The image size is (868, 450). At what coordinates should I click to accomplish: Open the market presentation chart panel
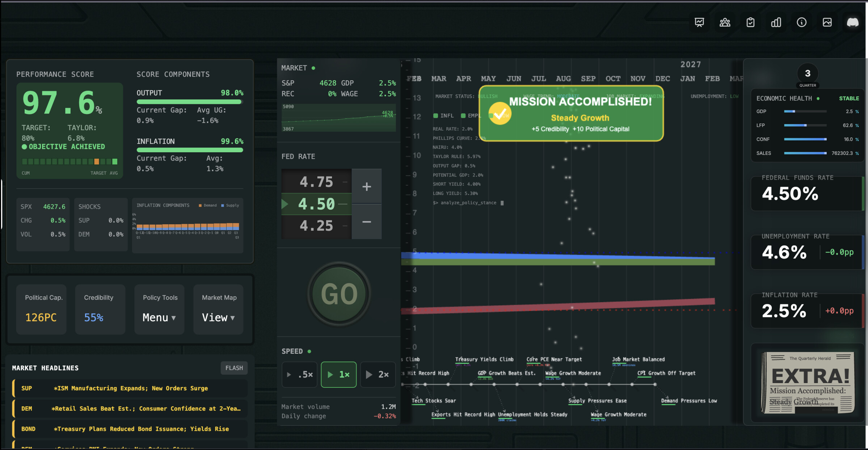pos(699,22)
